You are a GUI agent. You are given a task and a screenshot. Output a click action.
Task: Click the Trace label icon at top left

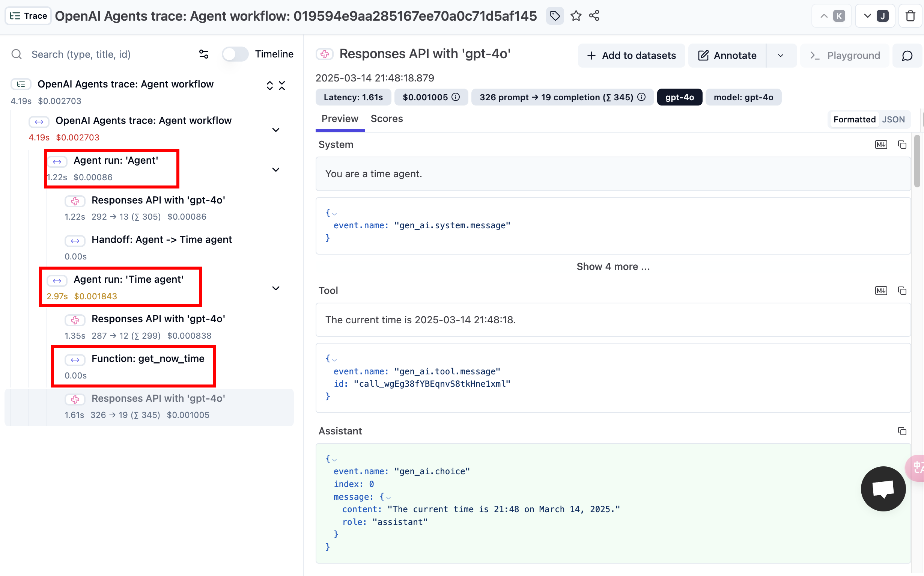[28, 16]
